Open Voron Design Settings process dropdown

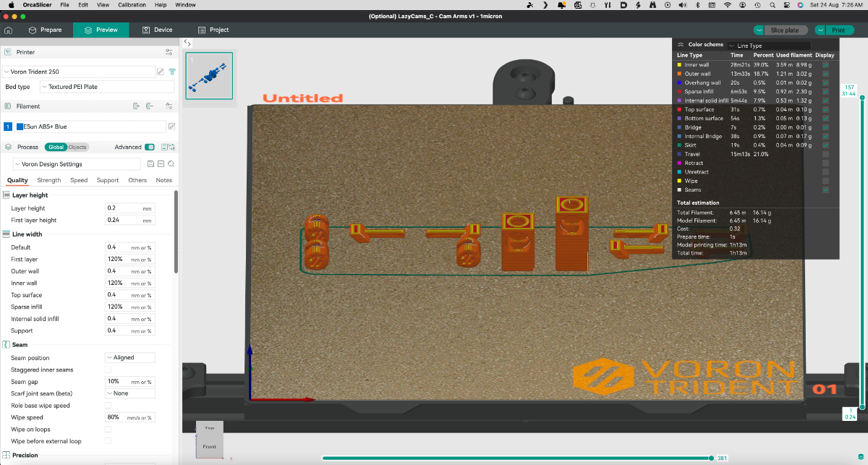point(78,164)
